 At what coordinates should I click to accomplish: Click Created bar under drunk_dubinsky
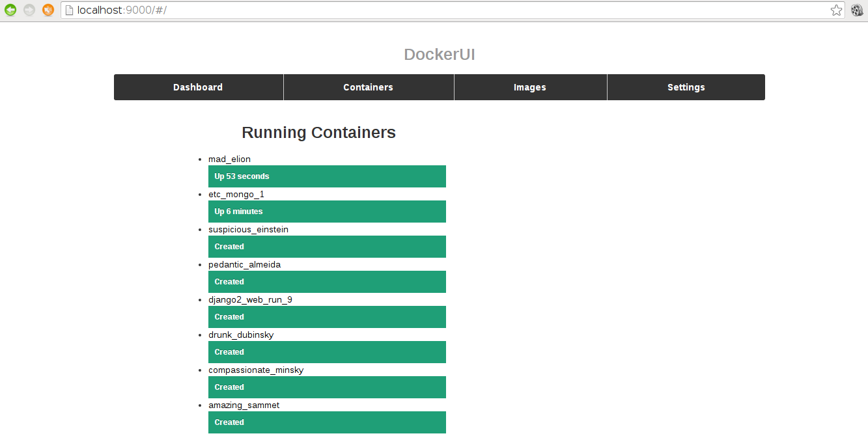pos(327,352)
